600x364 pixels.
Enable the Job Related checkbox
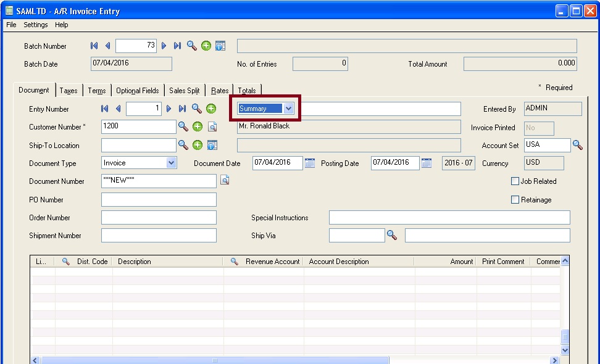(515, 181)
